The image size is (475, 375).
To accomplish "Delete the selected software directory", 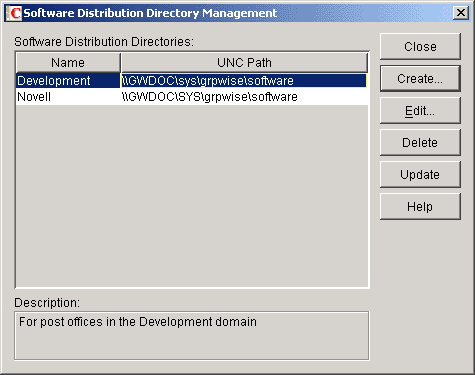I will (x=420, y=143).
